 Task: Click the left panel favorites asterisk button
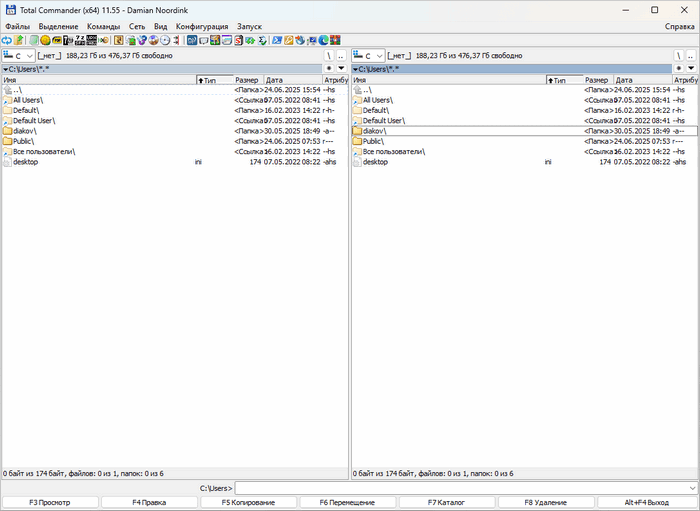coord(329,69)
